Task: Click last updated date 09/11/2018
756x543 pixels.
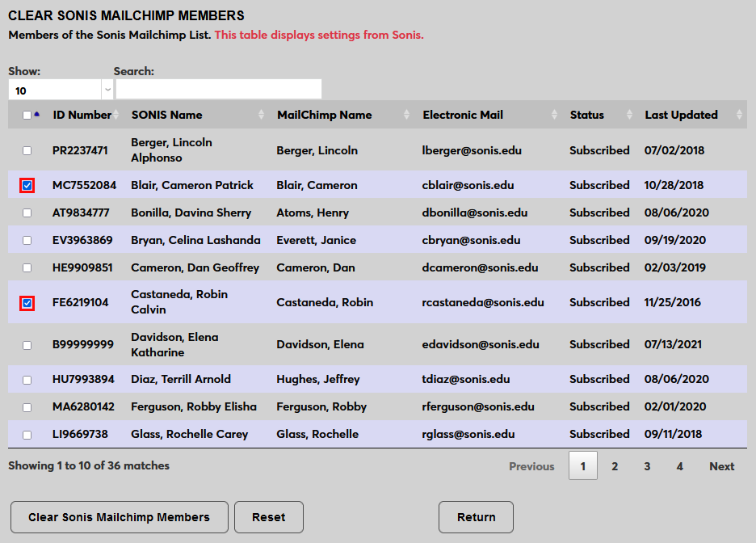Action: coord(673,434)
